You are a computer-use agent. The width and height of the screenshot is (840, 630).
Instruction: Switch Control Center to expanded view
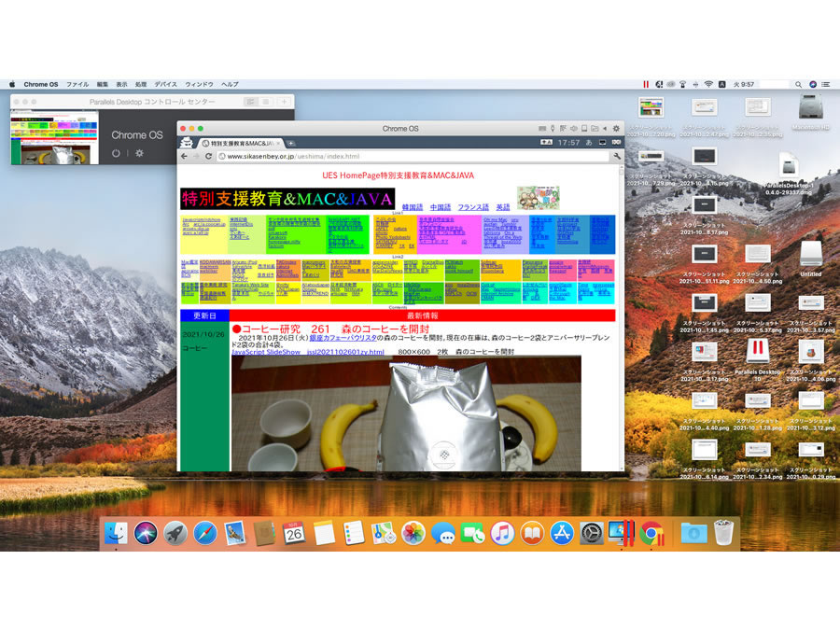click(249, 102)
